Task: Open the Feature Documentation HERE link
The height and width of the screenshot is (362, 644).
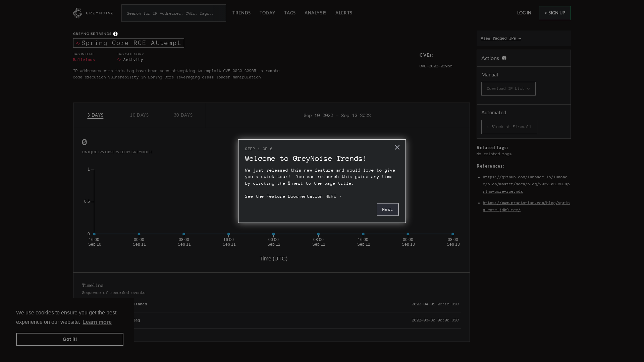Action: (333, 196)
